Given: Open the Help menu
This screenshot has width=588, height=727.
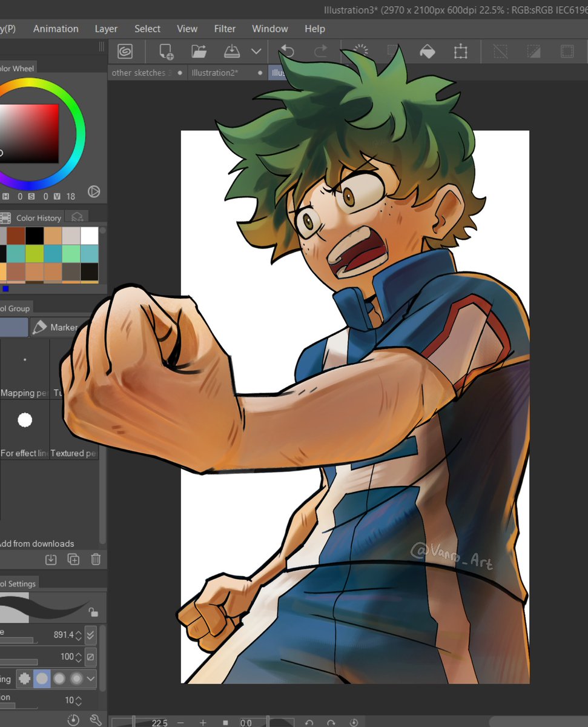Looking at the screenshot, I should click(315, 28).
